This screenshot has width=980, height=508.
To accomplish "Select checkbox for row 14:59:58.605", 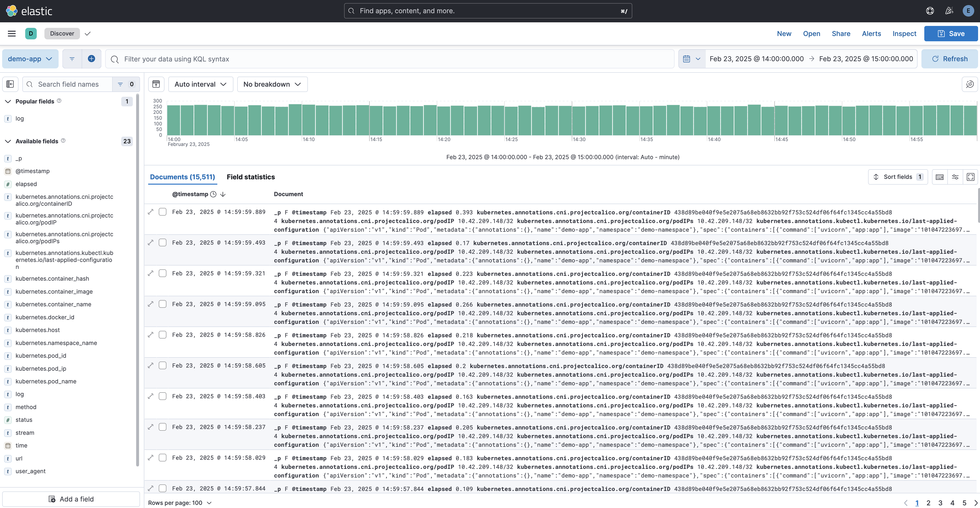I will coord(162,365).
